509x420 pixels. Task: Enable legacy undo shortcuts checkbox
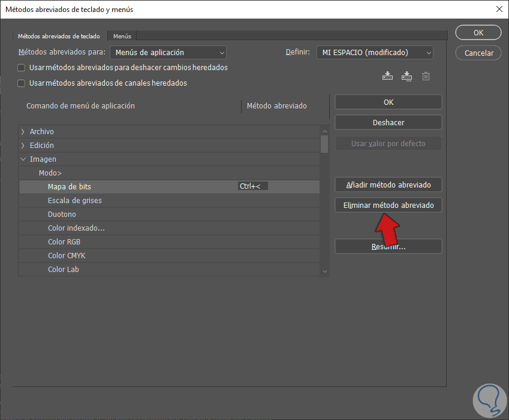click(21, 68)
